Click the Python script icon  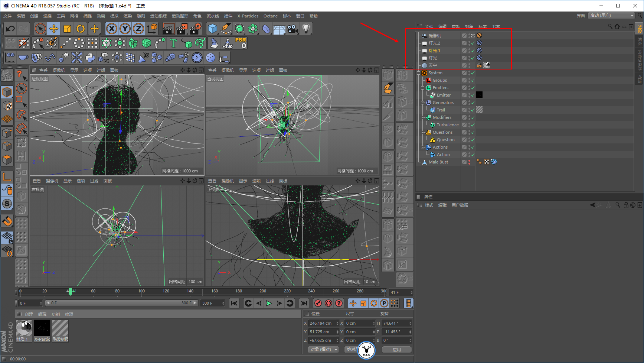[x=90, y=58]
